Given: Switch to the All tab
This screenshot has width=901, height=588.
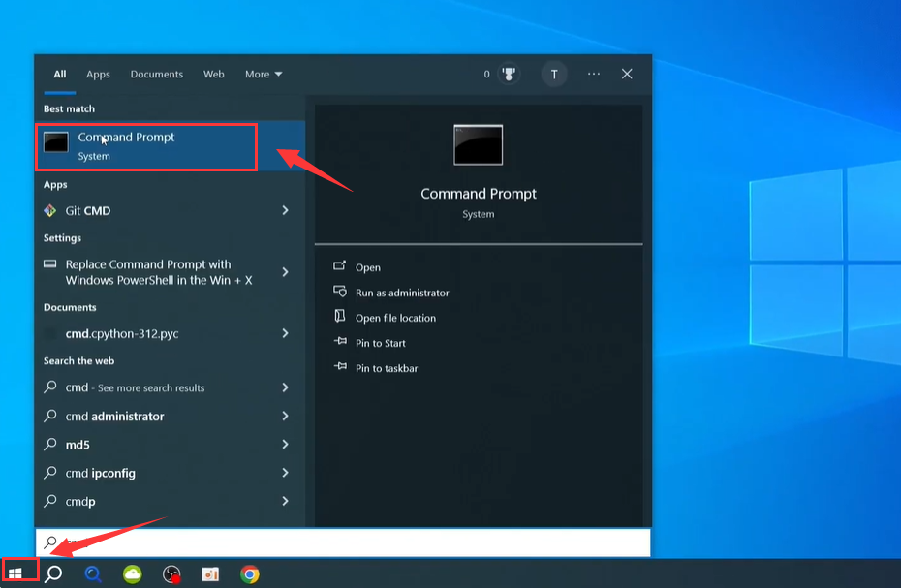Looking at the screenshot, I should click(x=60, y=75).
